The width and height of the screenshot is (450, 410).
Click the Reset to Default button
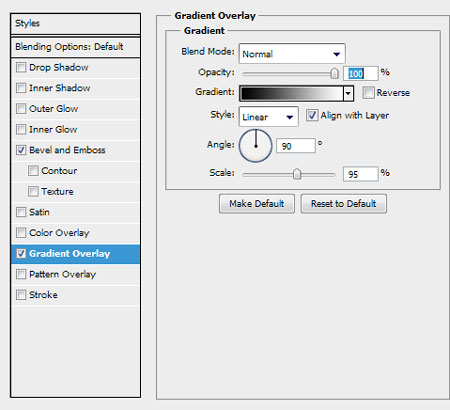point(344,204)
